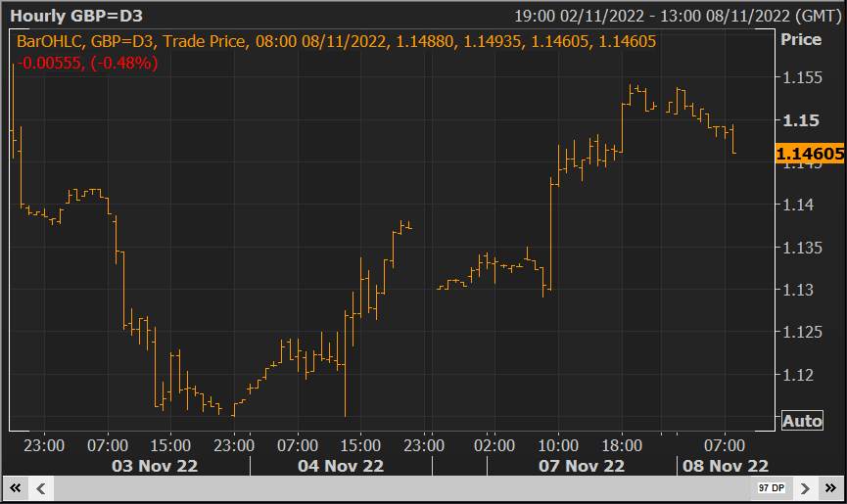Click the 08 Nov 22 date label
847x504 pixels.
726,466
